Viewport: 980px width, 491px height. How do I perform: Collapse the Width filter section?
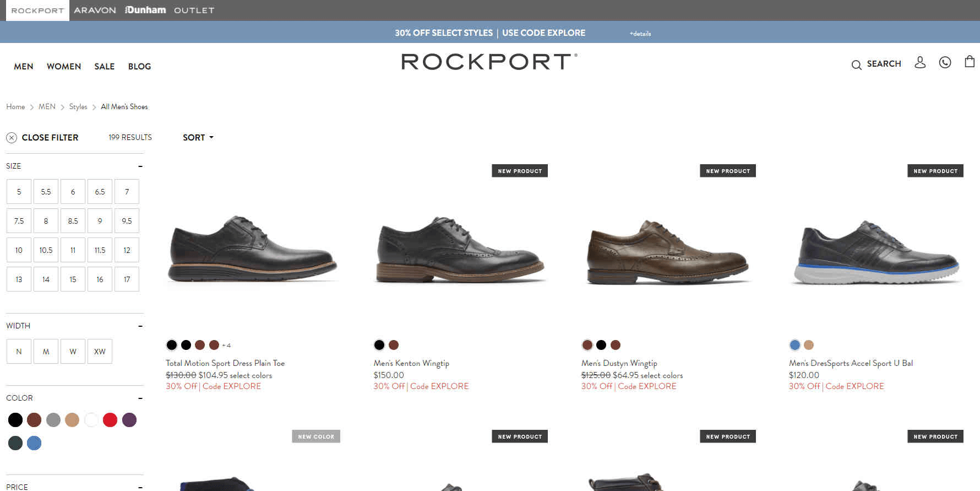pos(140,326)
